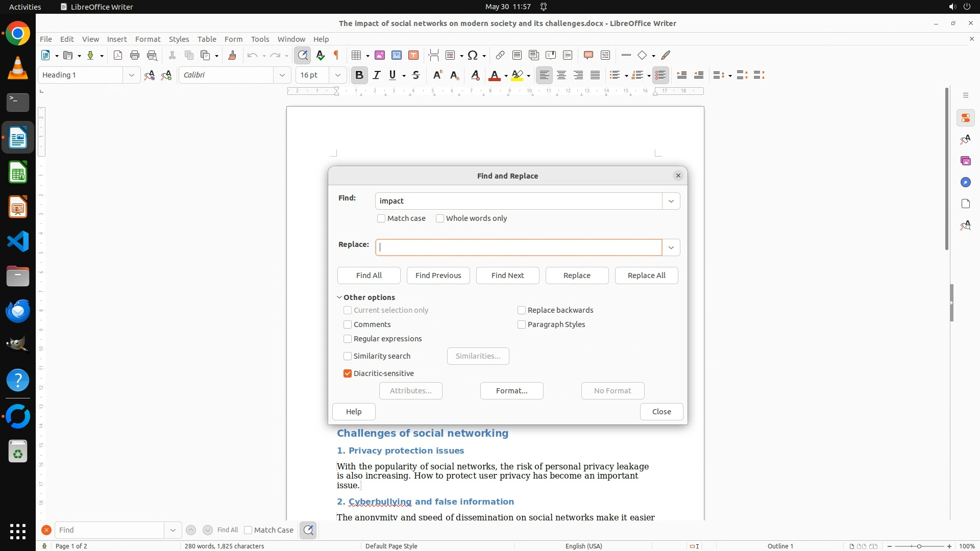Toggle formatting marks pilcrow icon

[x=336, y=55]
